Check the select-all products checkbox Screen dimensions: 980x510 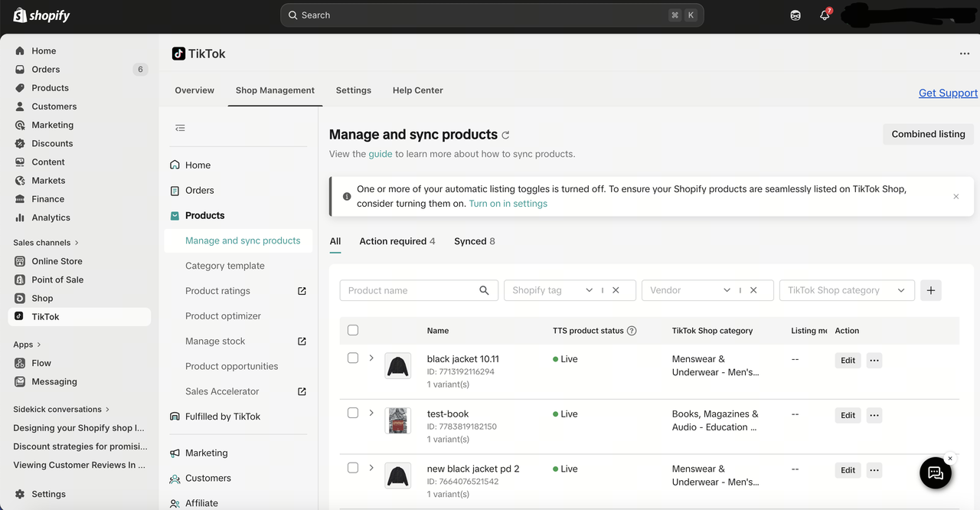[353, 330]
